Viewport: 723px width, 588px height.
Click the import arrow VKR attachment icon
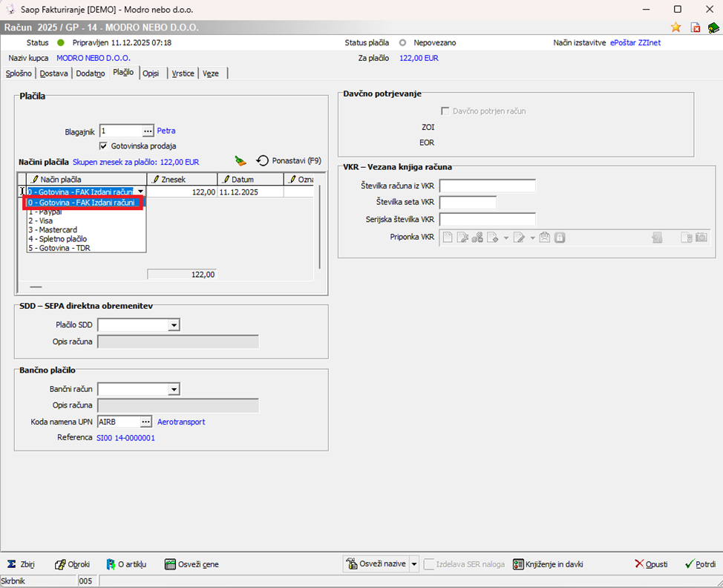(x=657, y=237)
